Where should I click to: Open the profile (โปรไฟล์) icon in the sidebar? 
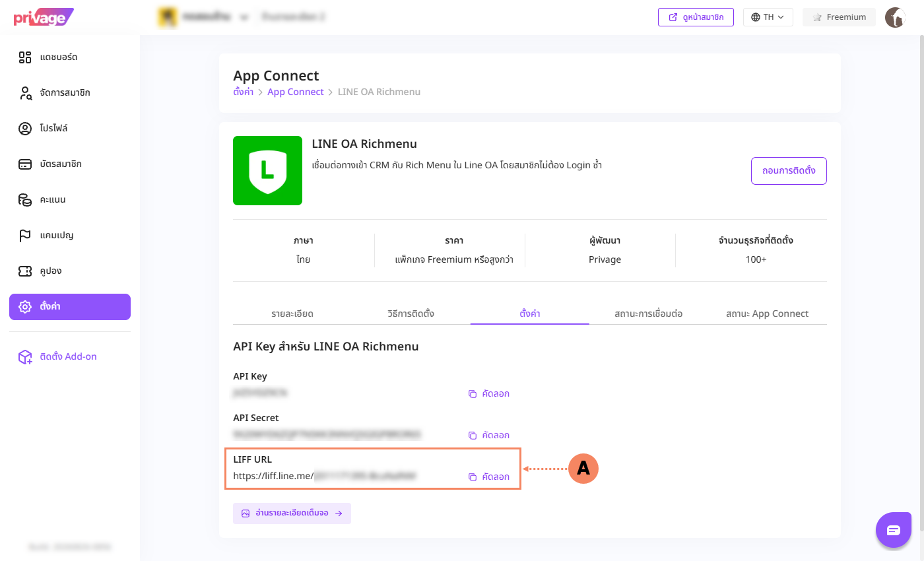(25, 129)
